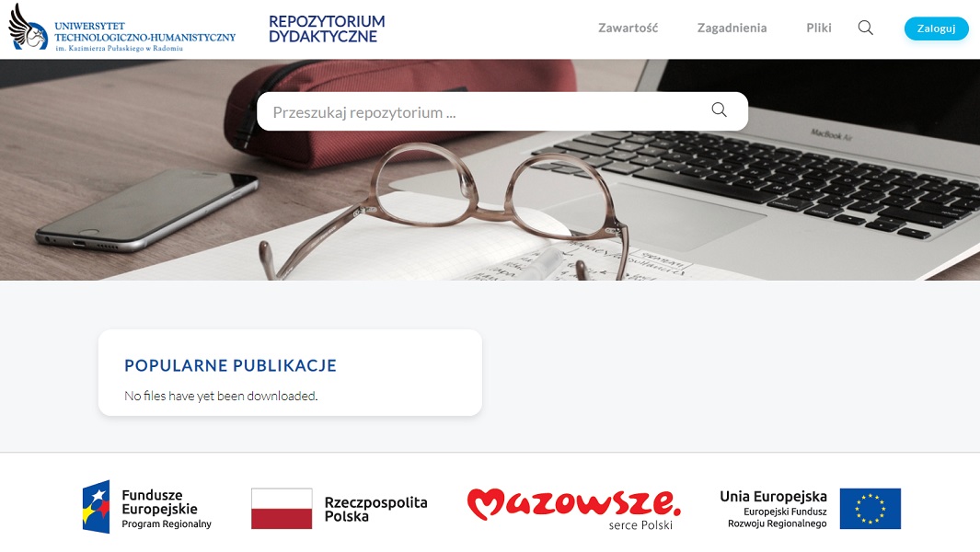Click the Fundusze Europejskie logo
Screen dimensions: 980x552
pyautogui.click(x=147, y=507)
